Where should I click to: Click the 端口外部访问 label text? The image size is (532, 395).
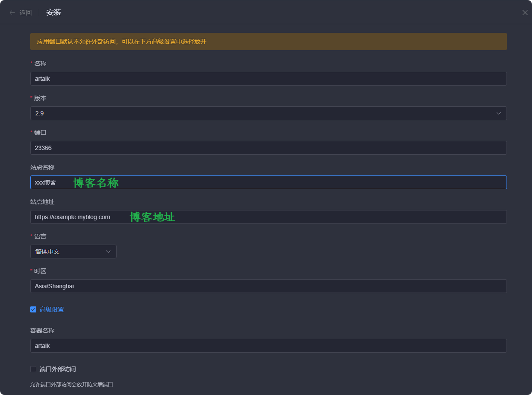(57, 369)
